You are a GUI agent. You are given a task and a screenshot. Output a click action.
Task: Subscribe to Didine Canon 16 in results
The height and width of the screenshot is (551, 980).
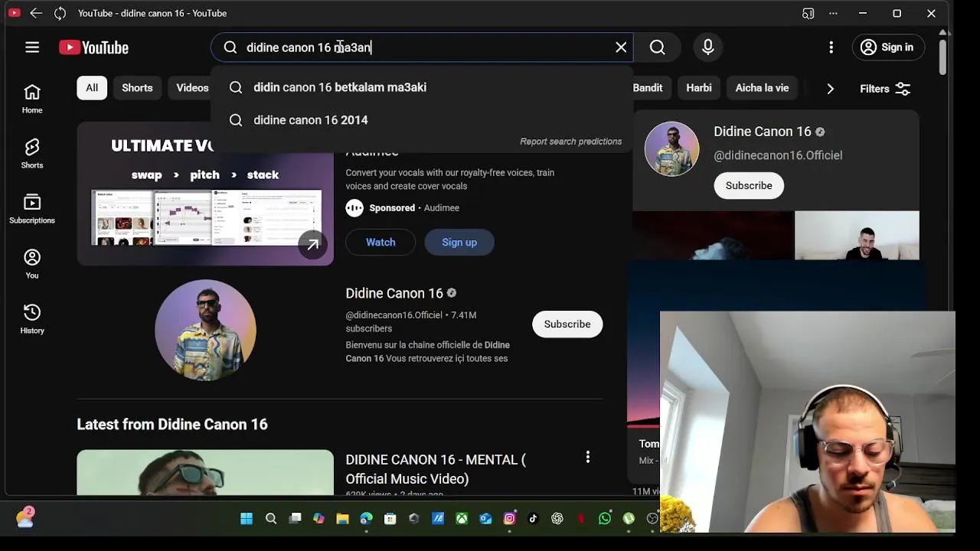tap(567, 324)
